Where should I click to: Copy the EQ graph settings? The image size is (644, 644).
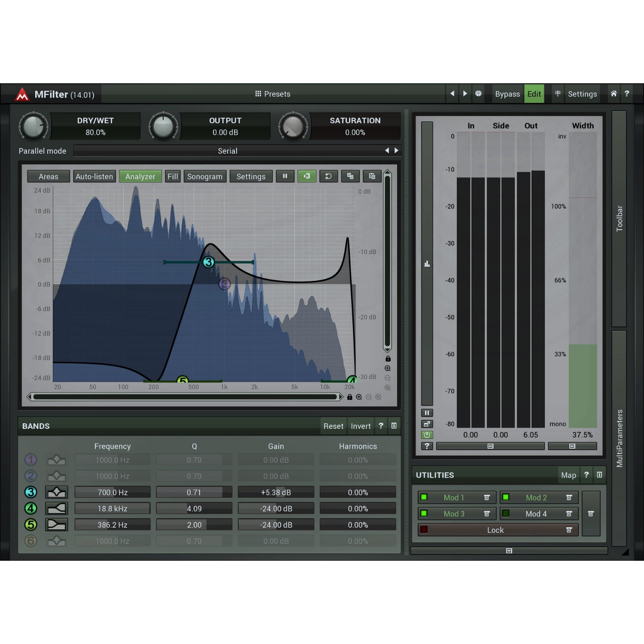pyautogui.click(x=350, y=176)
